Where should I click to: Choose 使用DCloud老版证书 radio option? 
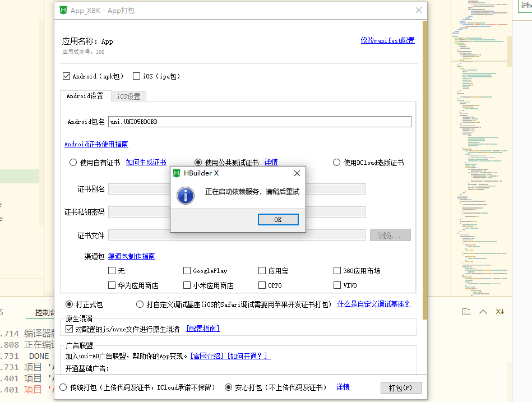coord(336,163)
